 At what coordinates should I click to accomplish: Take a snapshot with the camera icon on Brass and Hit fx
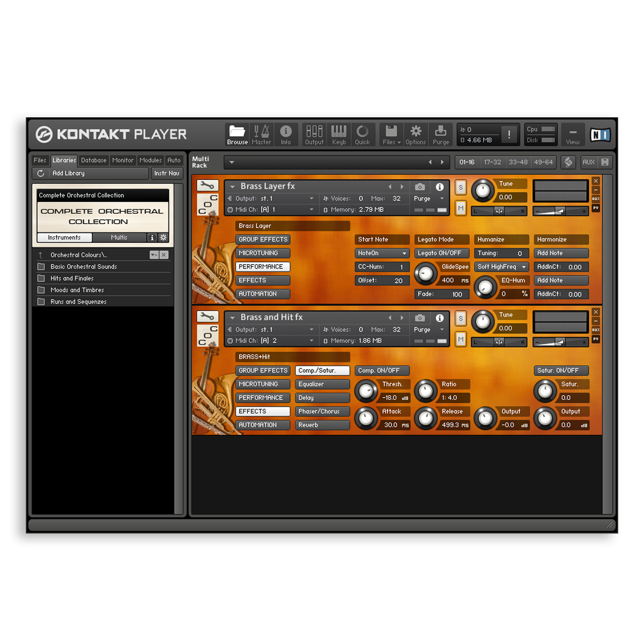pos(419,318)
